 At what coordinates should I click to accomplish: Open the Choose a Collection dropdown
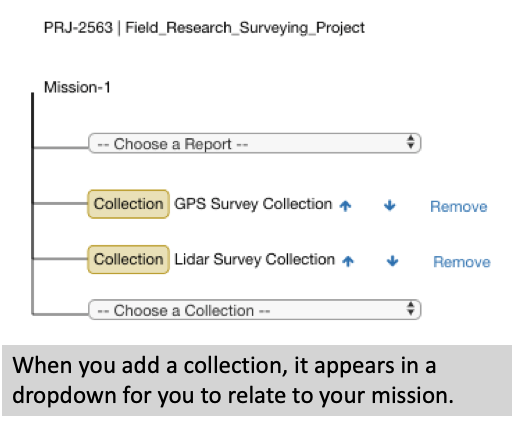[x=255, y=310]
